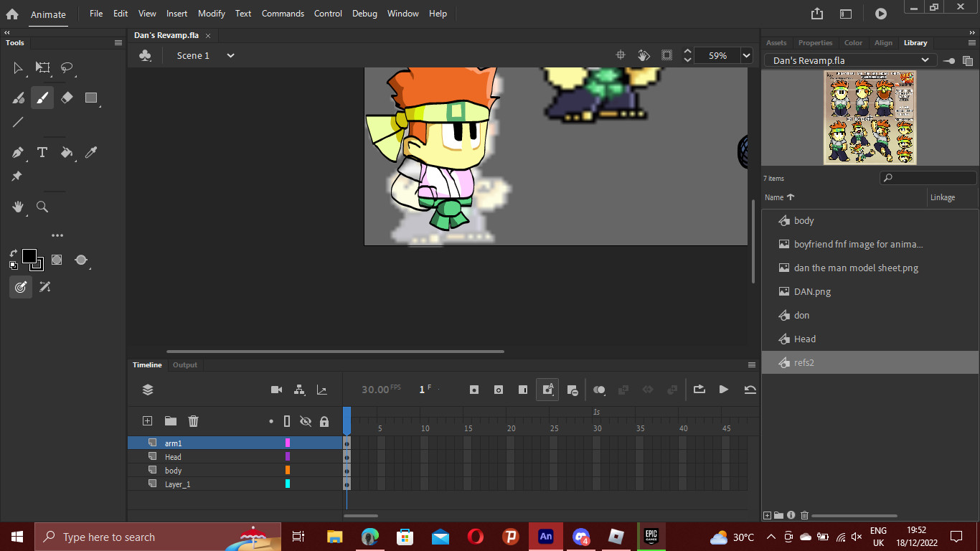Select the refs2 library symbol

pos(870,362)
